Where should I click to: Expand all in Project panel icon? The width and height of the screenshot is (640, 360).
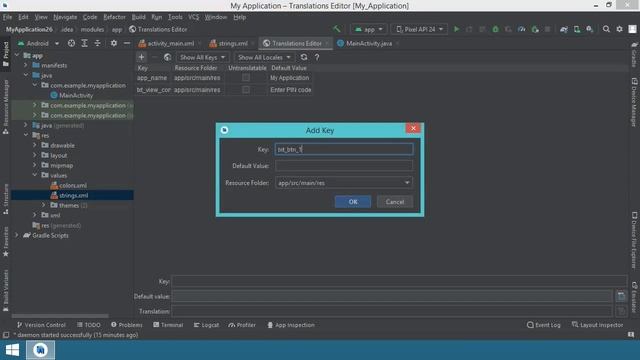click(x=84, y=43)
